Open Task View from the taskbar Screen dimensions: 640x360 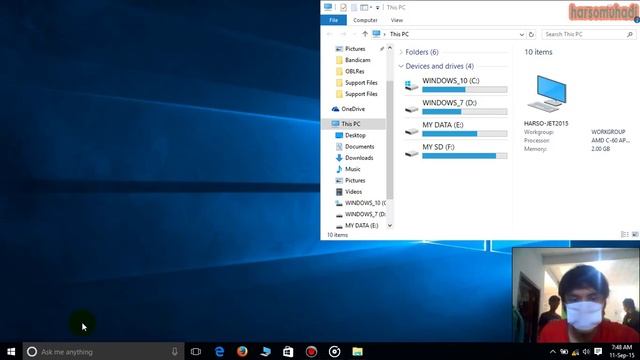[196, 351]
